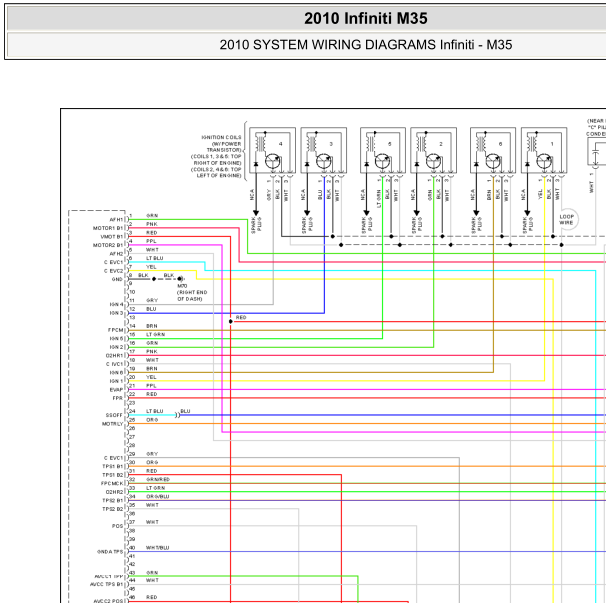Click the 'MOTOR2 B1' pin label
Image resolution: width=606 pixels, height=603 pixels.
pyautogui.click(x=108, y=245)
